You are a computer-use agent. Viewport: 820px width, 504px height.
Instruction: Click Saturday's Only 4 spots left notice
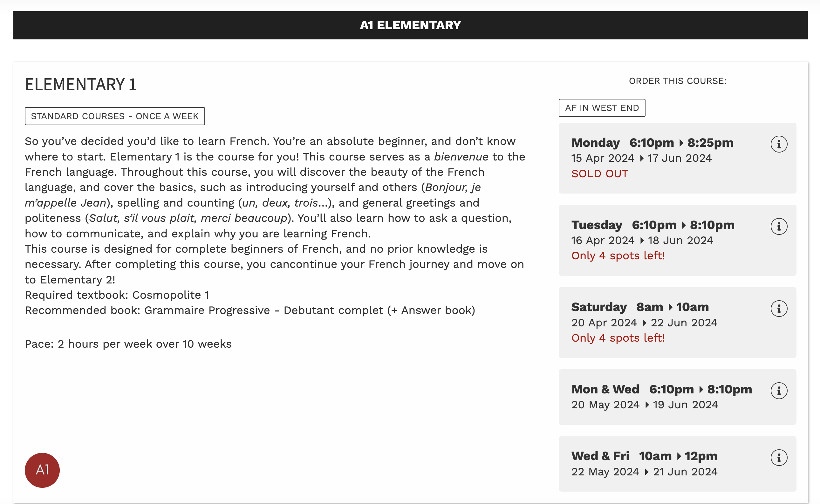618,338
